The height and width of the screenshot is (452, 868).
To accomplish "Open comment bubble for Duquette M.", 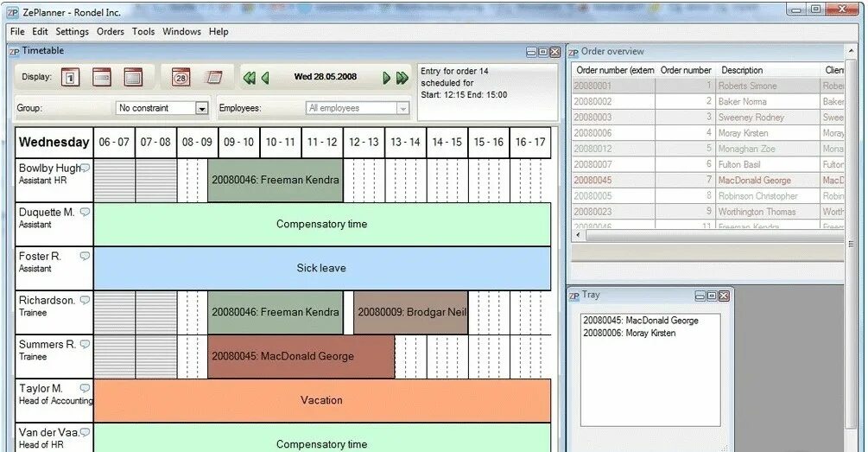I will [85, 212].
